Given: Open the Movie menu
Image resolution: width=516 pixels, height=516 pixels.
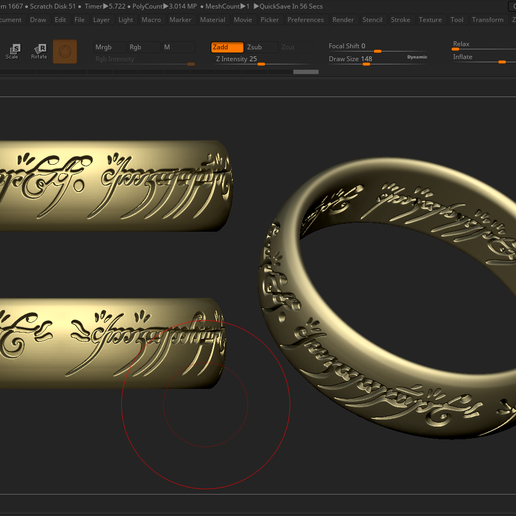Looking at the screenshot, I should click(x=243, y=20).
